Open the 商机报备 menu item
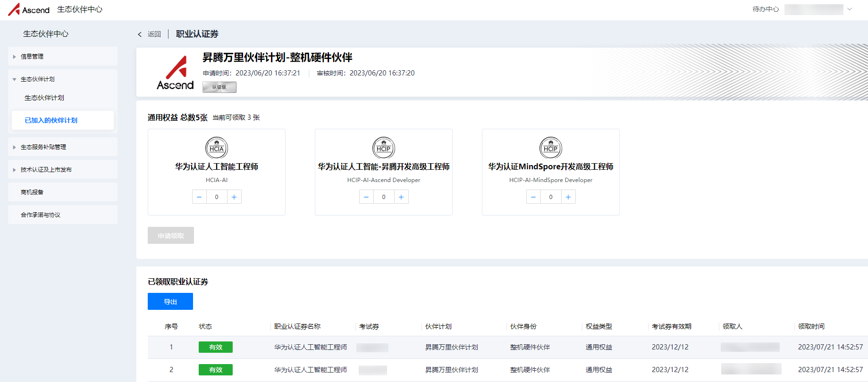Image resolution: width=868 pixels, height=382 pixels. click(x=63, y=192)
